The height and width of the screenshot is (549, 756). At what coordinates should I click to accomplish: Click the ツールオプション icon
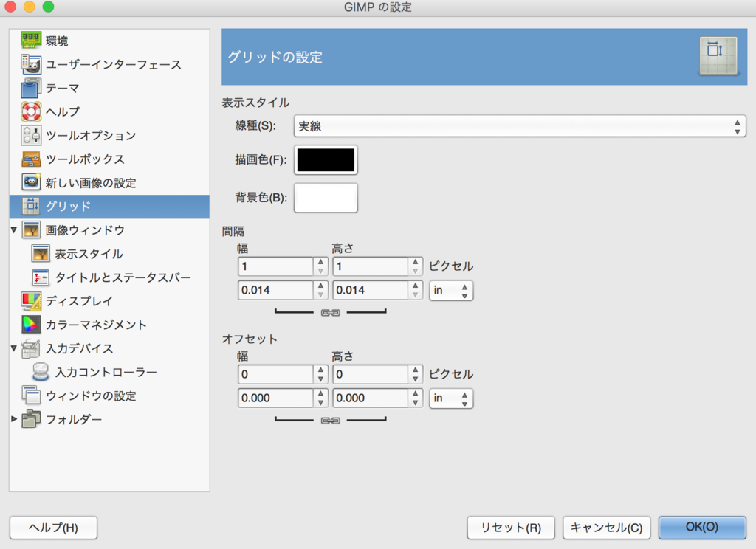coord(31,135)
